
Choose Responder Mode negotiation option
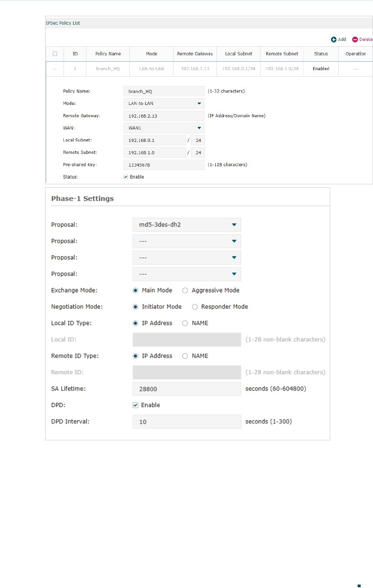tap(195, 307)
